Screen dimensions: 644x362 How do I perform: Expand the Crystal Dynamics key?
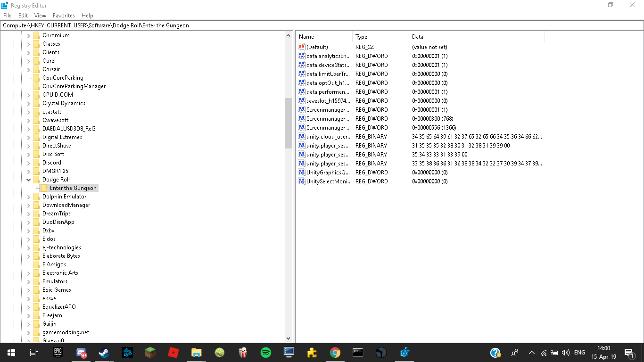tap(29, 103)
